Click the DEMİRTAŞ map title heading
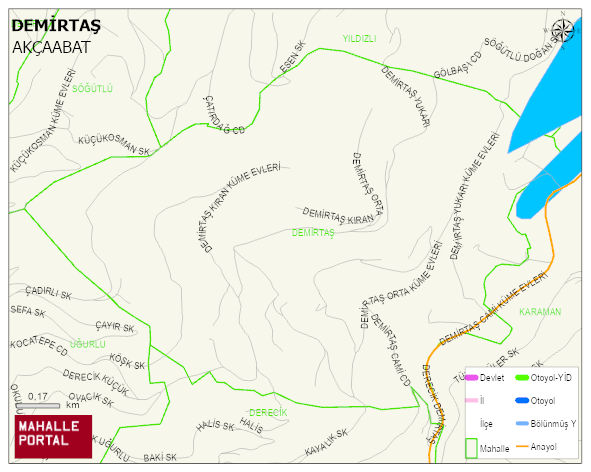 coord(56,26)
